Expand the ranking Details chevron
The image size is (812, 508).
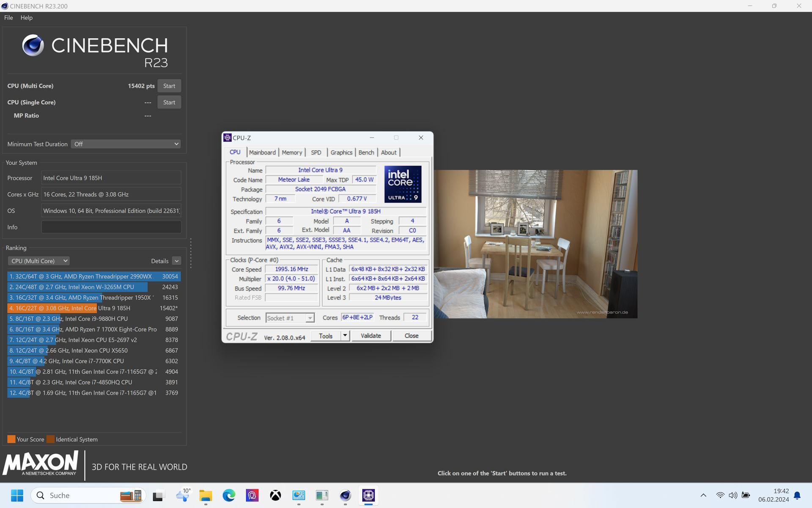coord(177,261)
